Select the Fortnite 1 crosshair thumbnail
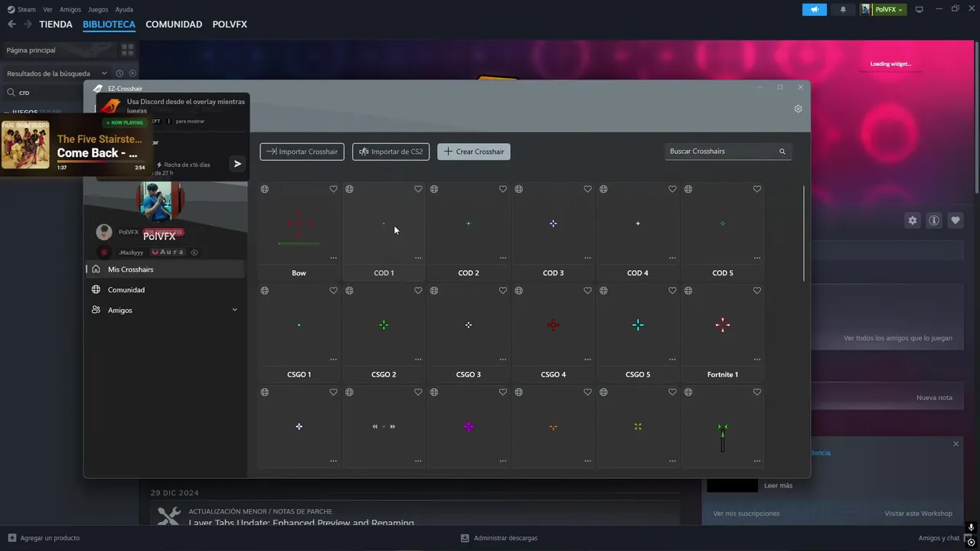 pyautogui.click(x=722, y=325)
